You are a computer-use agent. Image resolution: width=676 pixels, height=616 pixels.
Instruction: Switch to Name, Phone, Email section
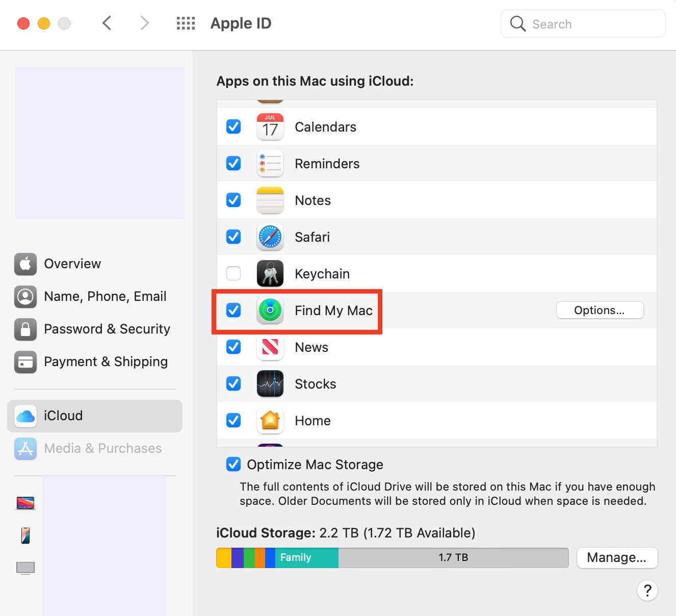click(105, 296)
